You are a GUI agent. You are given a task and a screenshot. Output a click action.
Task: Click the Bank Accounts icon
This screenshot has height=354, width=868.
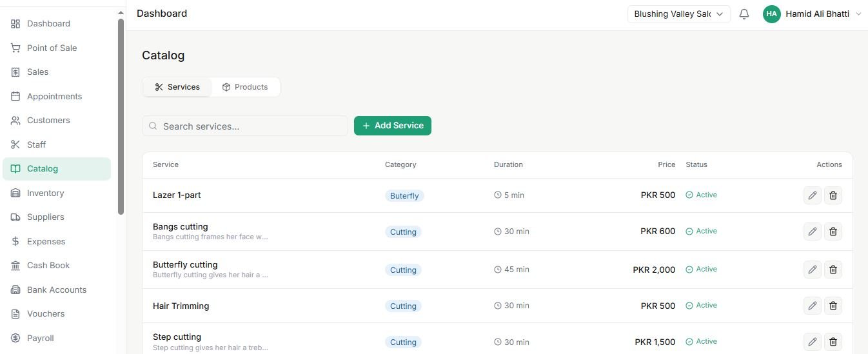pos(15,290)
